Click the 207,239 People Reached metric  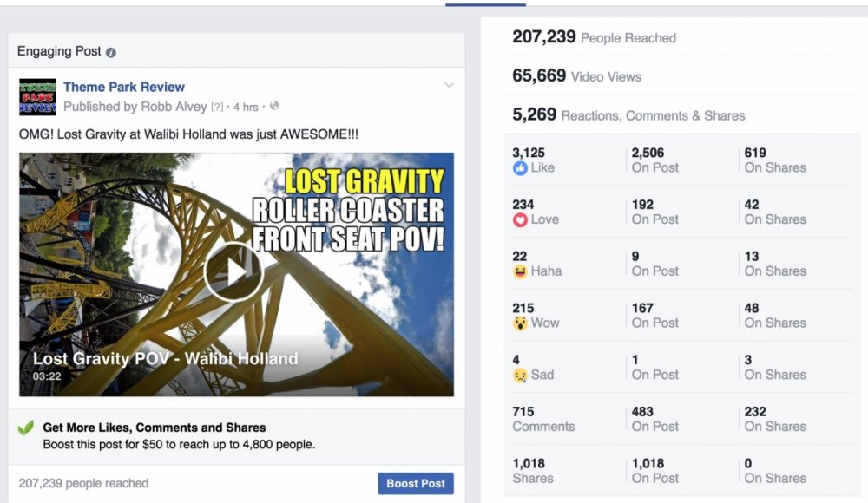click(x=594, y=37)
